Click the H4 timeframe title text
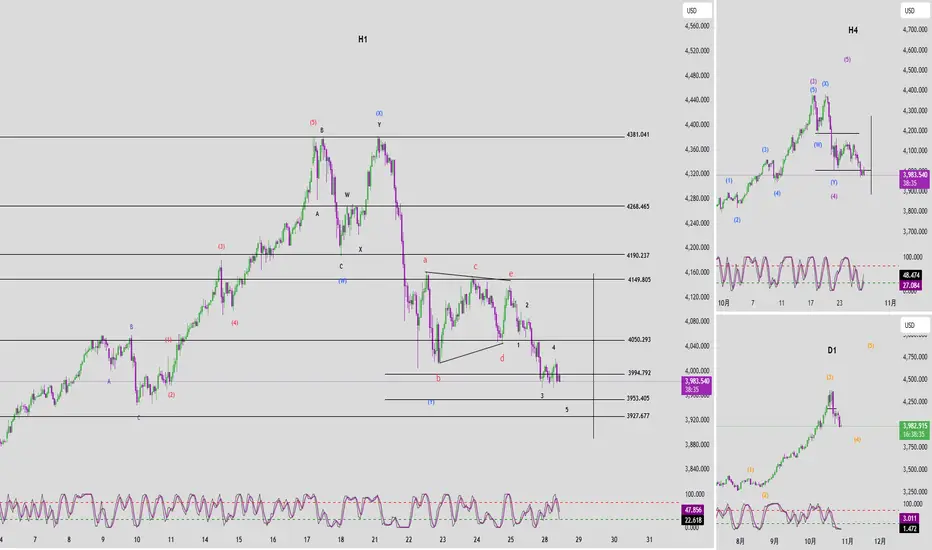Image resolution: width=932 pixels, height=550 pixels. point(853,30)
